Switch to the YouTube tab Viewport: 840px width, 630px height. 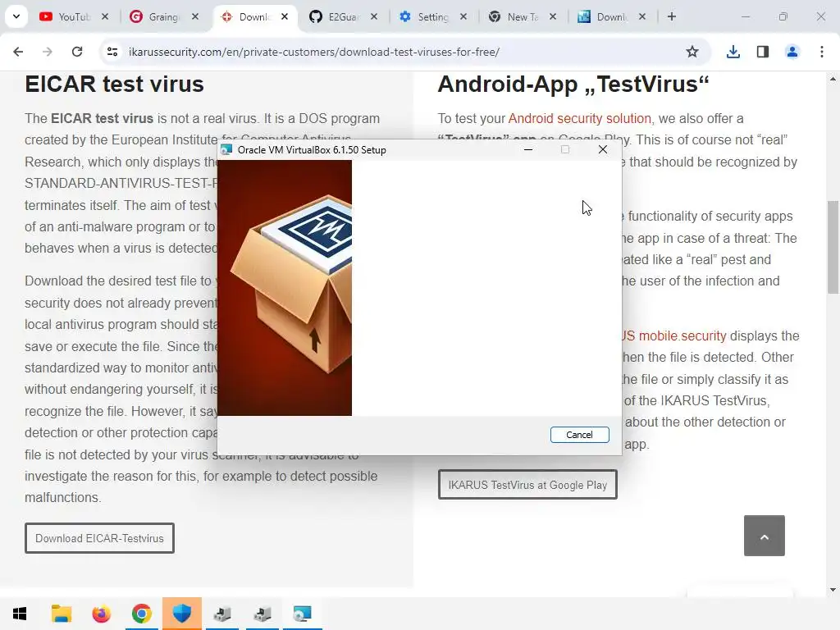(x=67, y=16)
